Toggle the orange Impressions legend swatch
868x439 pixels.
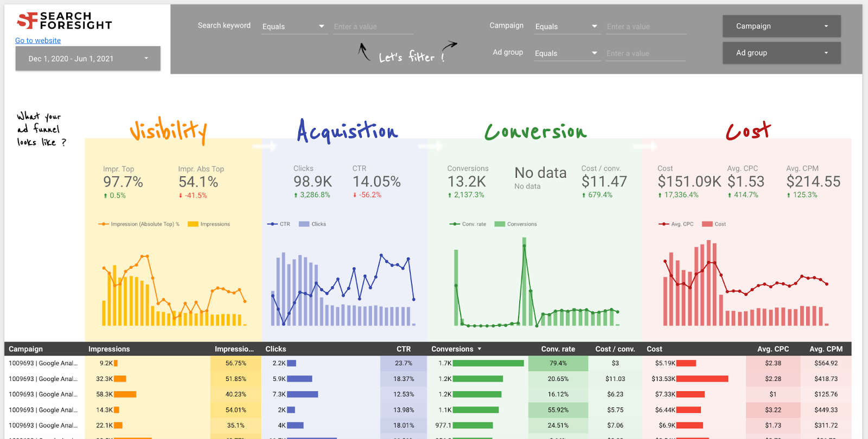pos(193,224)
